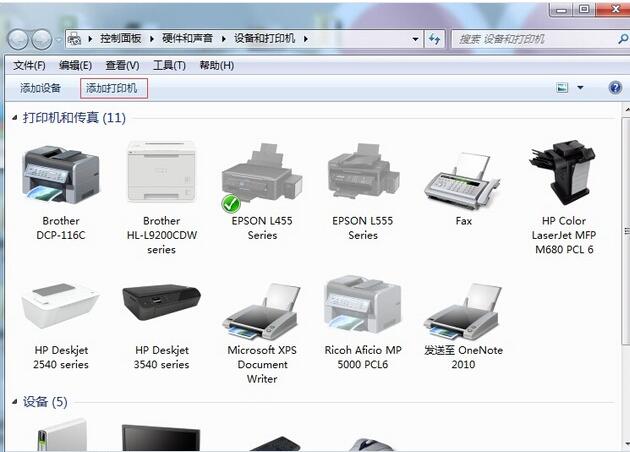
Task: Click the 添加设备 button
Action: point(40,88)
